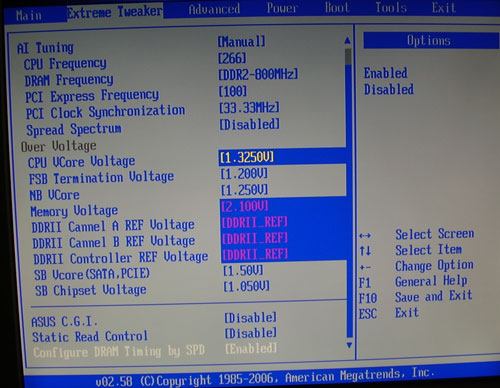Select PCI Express Frequency value [100]
Image resolution: width=500 pixels, height=388 pixels.
click(x=233, y=91)
